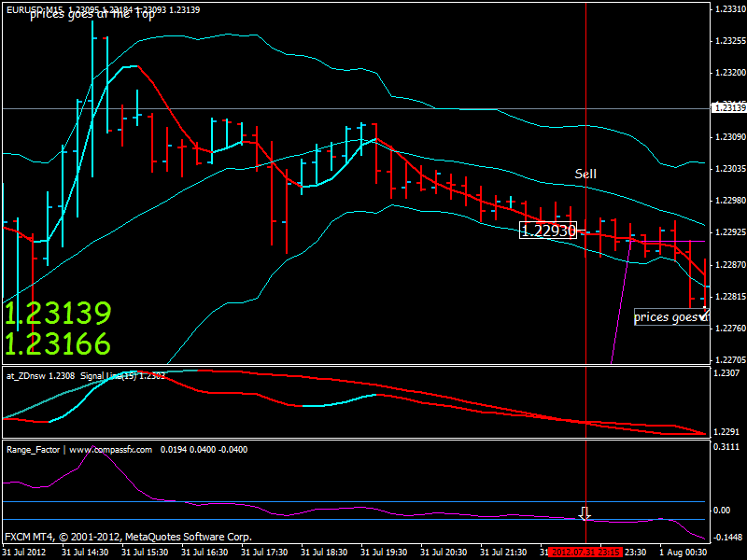This screenshot has width=747, height=560.
Task: Select the at_ZDnsw Signal Line indicator label
Action: [x=86, y=376]
